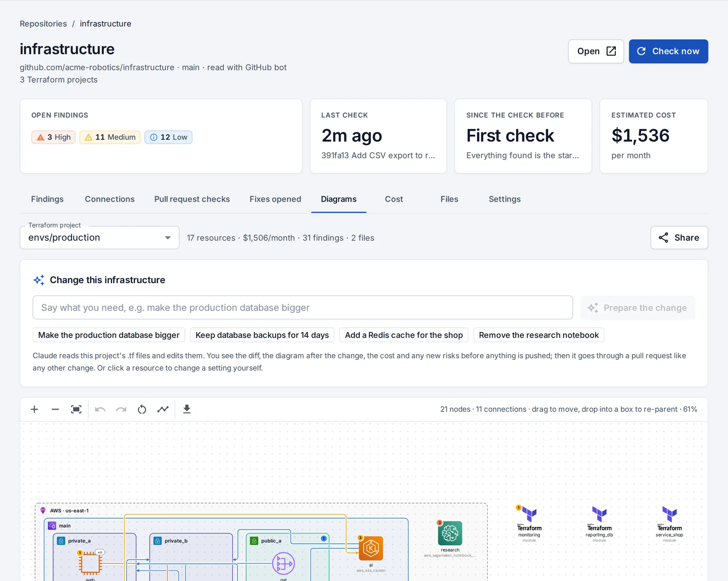Viewport: 728px width, 581px height.
Task: Select the research SageMaker notebook node
Action: pyautogui.click(x=450, y=534)
